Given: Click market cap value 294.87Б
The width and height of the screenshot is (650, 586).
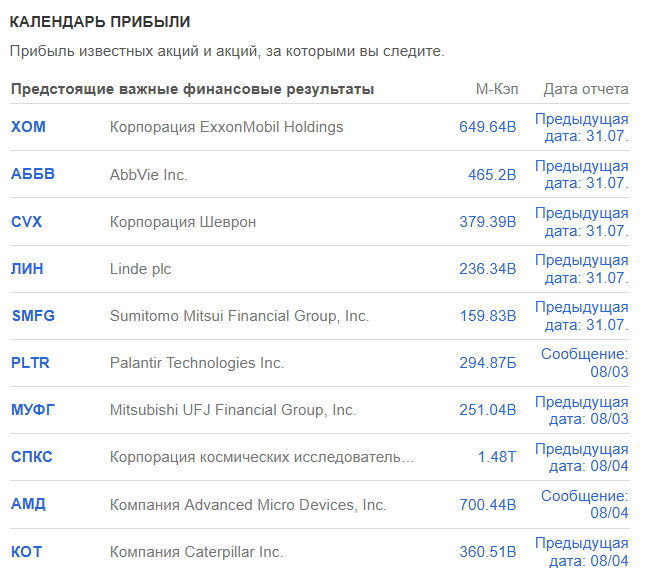Looking at the screenshot, I should click(x=488, y=363).
